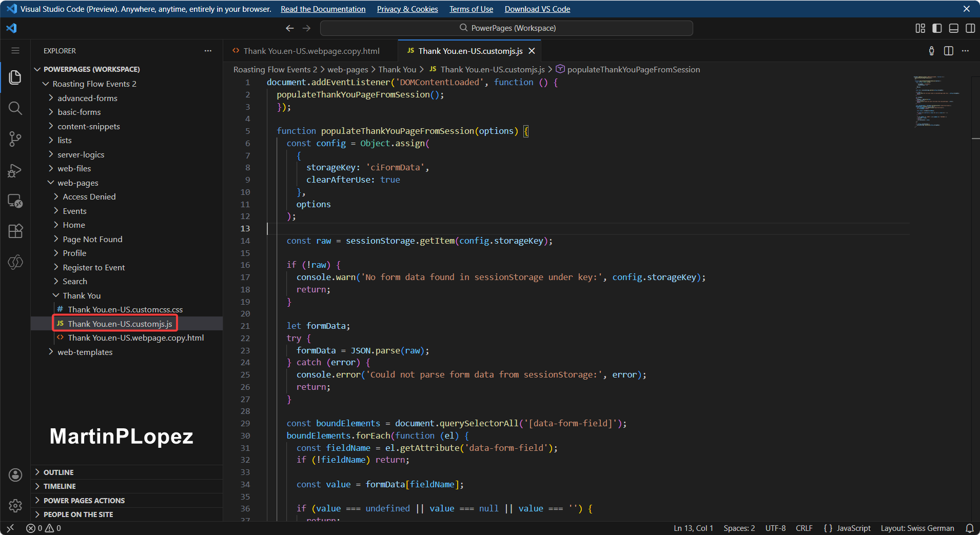The image size is (980, 535).
Task: Open the Search view in the activity bar
Action: point(15,108)
